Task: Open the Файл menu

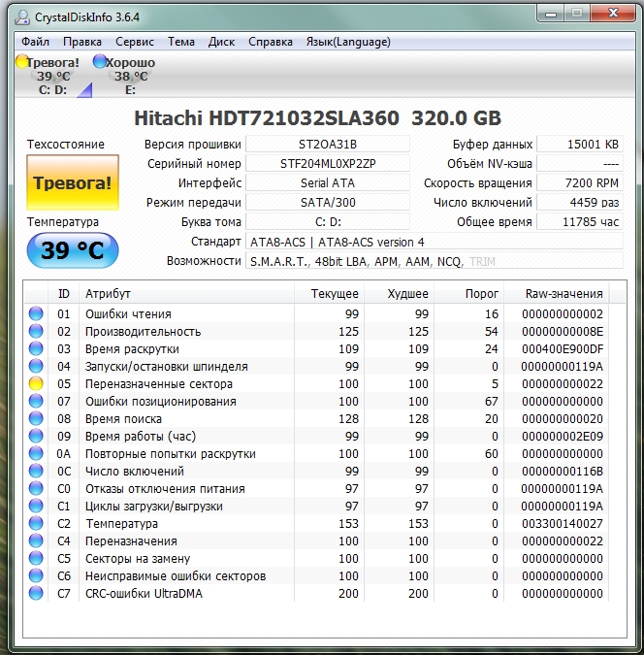Action: (35, 42)
